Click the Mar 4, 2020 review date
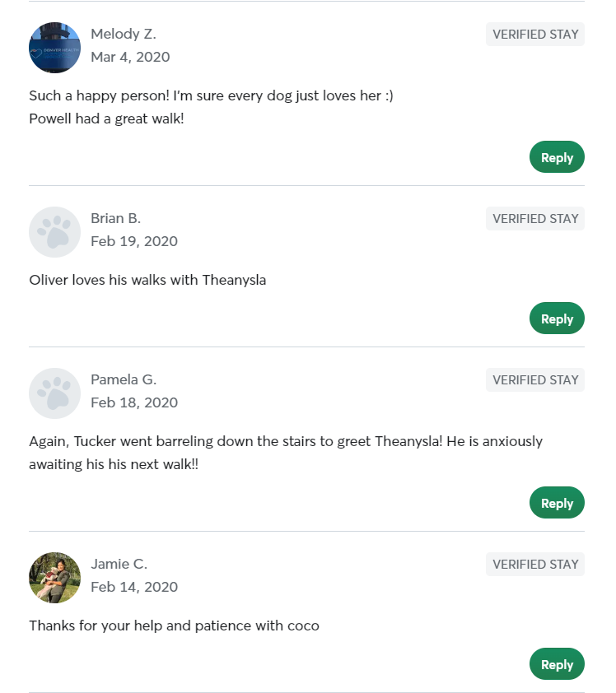 coord(129,57)
